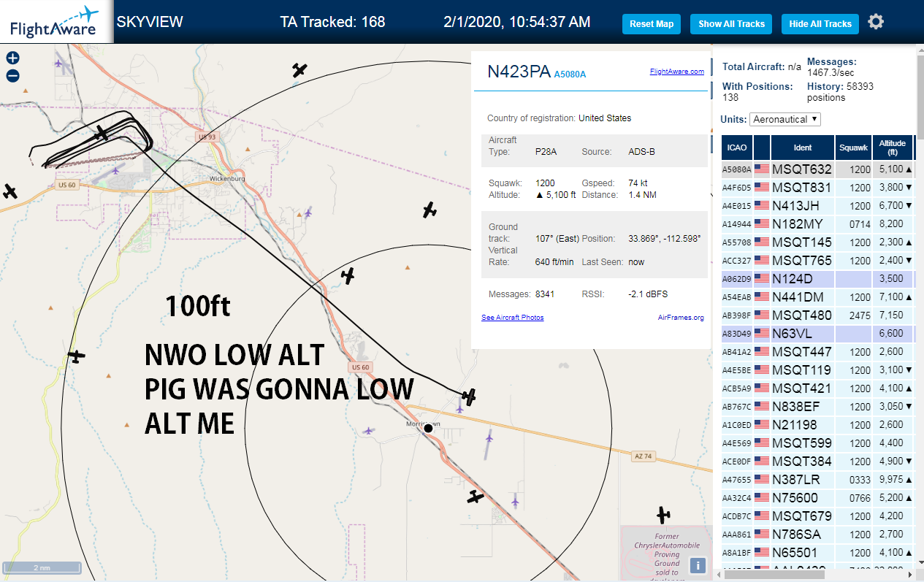Open the Units Aeronautical dropdown

785,119
